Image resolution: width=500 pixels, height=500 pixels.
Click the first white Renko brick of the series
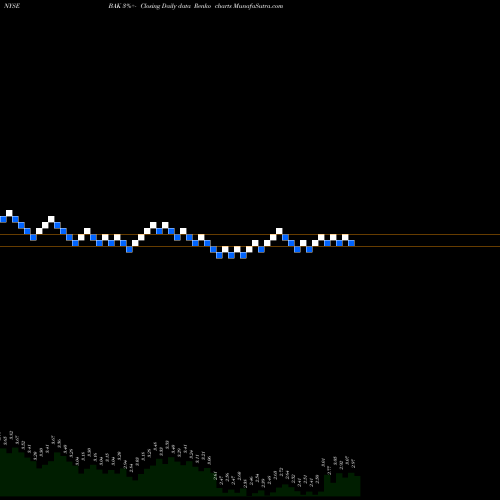point(9,213)
